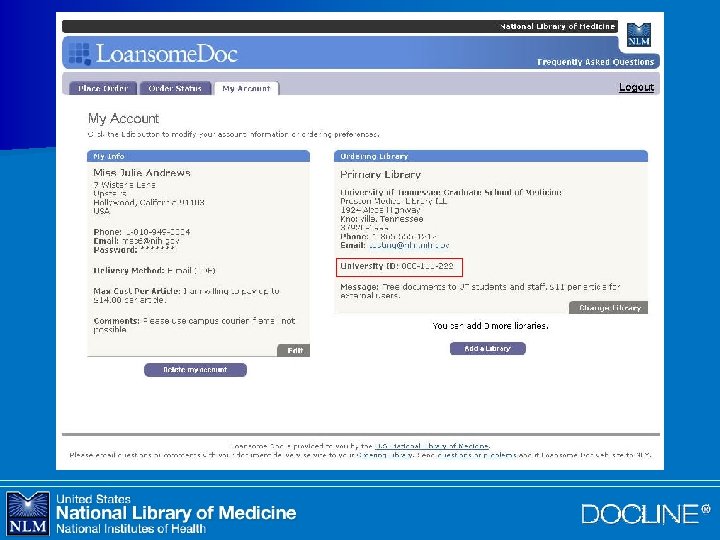
Task: Click the DOCLINE logo in footer
Action: tap(646, 514)
